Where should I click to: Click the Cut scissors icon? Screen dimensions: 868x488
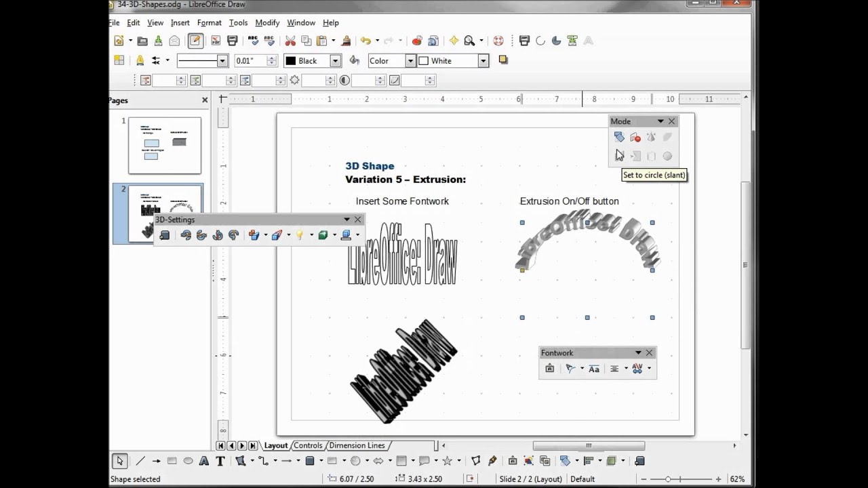pos(290,41)
